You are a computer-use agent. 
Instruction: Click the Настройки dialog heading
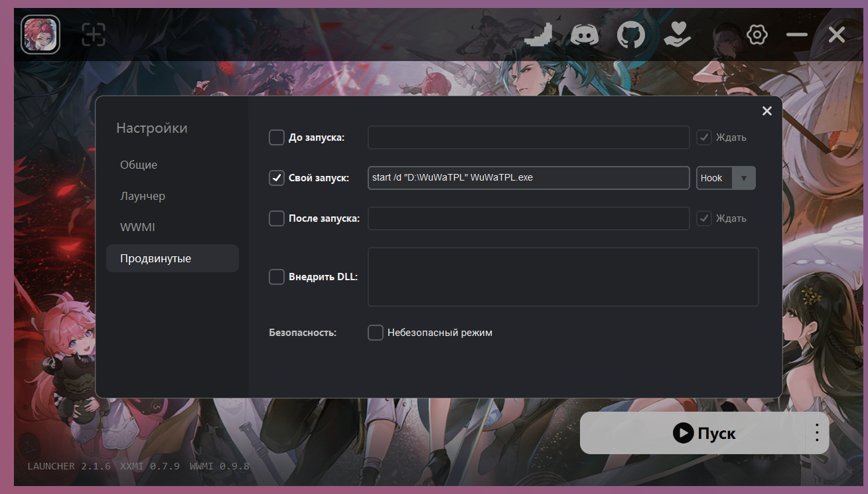click(152, 128)
